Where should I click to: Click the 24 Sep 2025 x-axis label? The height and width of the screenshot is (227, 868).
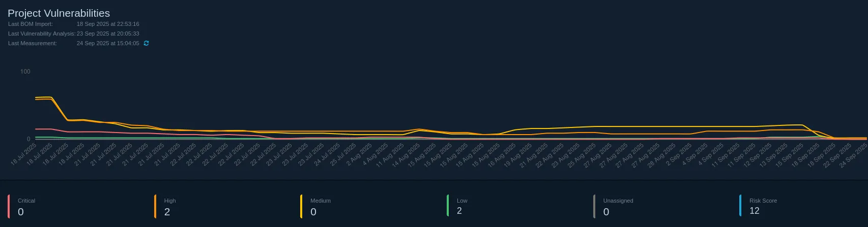pyautogui.click(x=854, y=155)
